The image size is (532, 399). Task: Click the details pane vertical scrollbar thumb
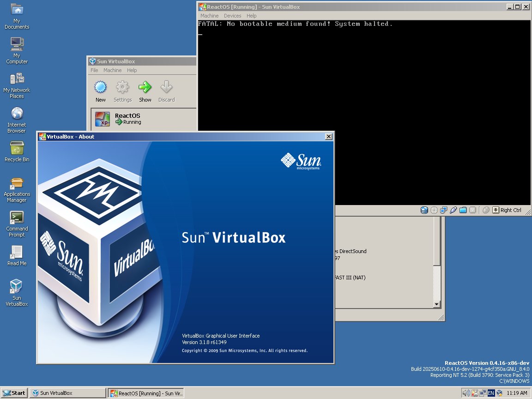(437, 241)
